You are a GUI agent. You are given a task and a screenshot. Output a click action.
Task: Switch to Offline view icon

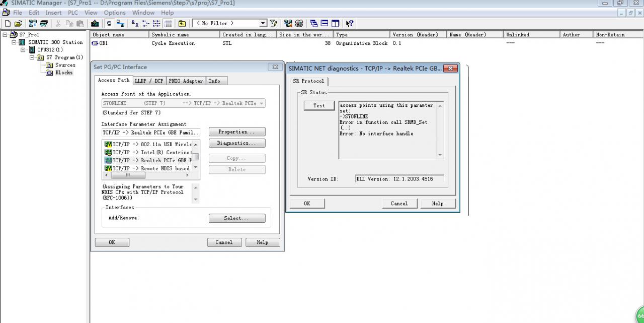pos(120,23)
